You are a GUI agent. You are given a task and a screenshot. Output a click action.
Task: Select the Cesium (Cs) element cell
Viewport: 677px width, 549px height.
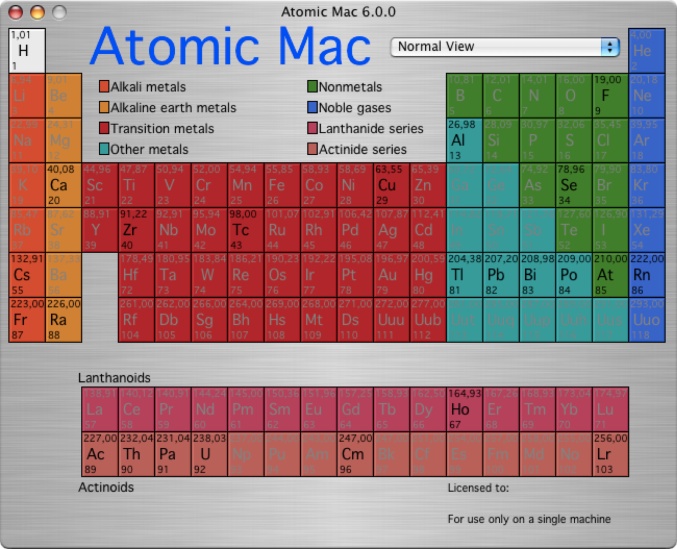click(x=27, y=275)
